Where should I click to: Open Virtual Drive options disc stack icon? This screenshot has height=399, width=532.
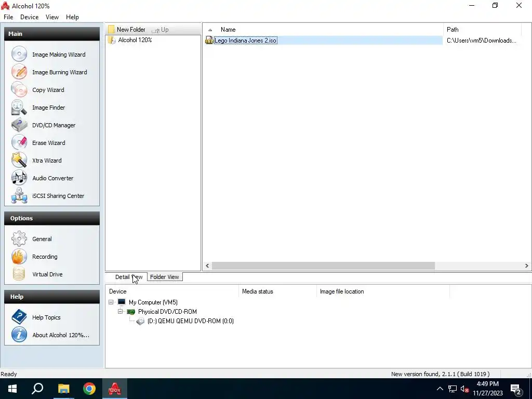point(19,274)
